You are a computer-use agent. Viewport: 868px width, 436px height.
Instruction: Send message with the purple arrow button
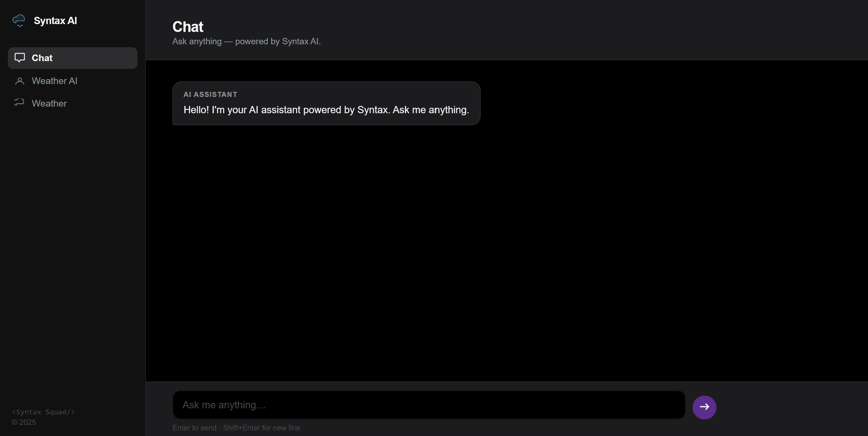704,407
